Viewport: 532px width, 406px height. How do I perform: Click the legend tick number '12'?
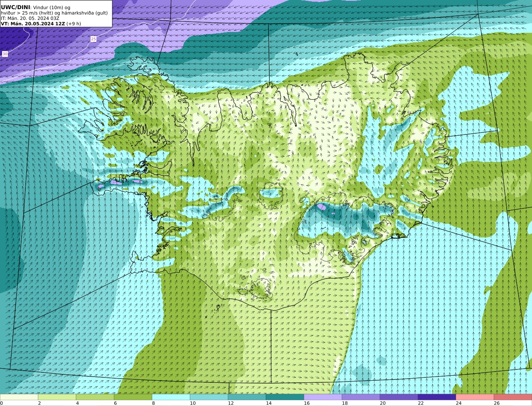coord(230,403)
